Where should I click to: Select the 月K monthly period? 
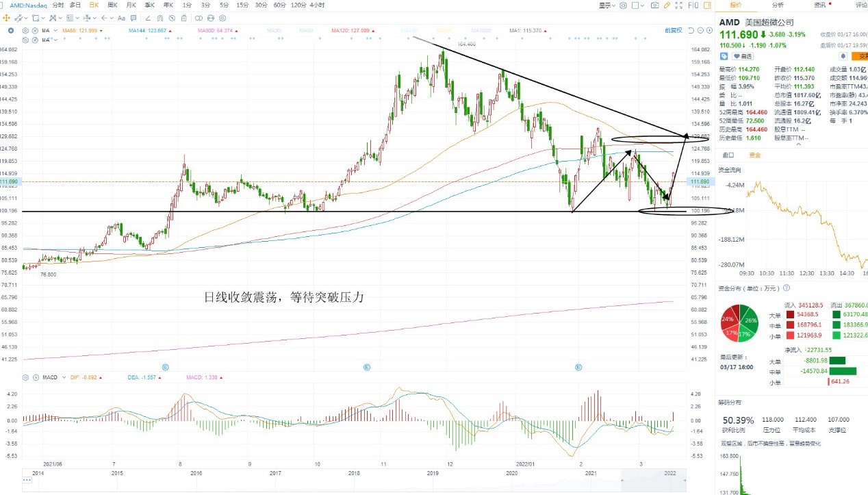point(131,5)
